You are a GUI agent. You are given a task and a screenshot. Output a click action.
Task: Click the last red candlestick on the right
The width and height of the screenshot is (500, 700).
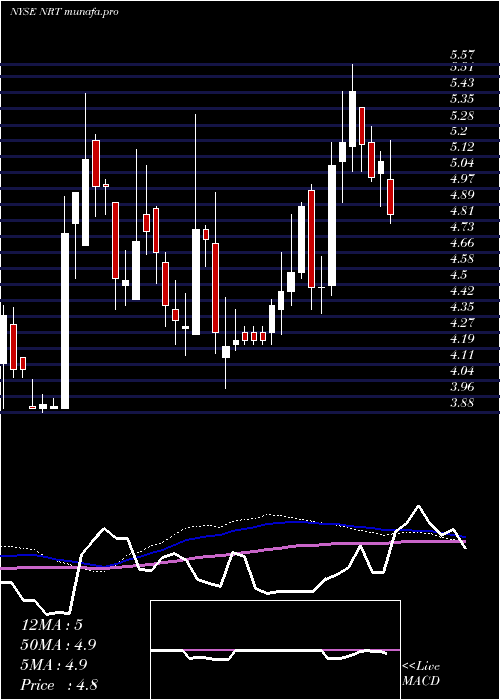[391, 197]
